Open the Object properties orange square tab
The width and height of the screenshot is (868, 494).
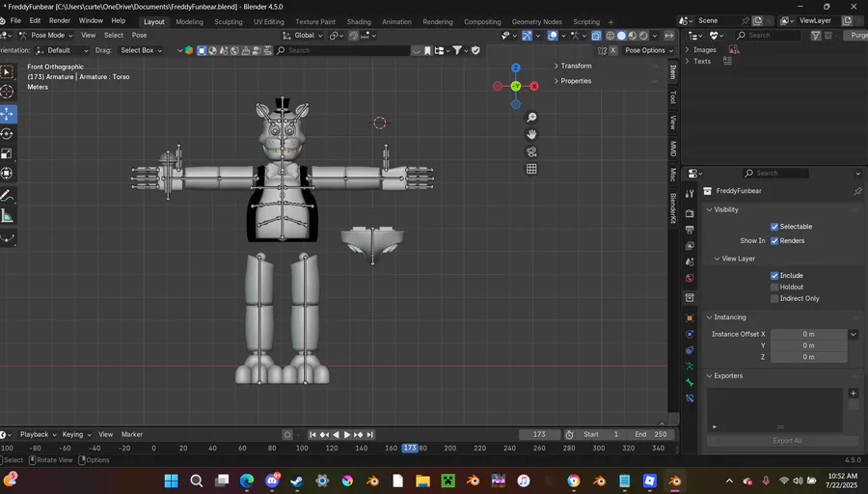[x=690, y=317]
